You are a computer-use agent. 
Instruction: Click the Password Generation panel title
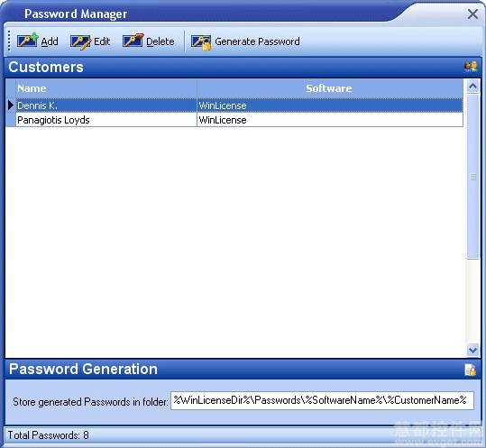point(83,370)
